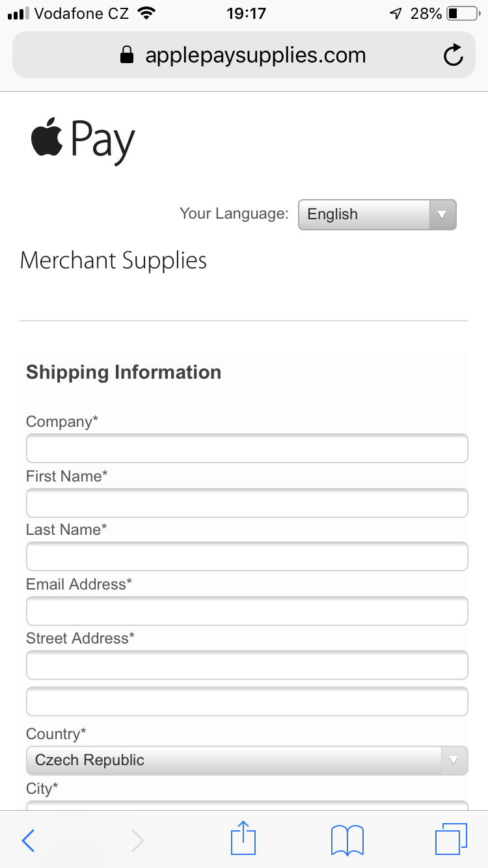The width and height of the screenshot is (488, 868).
Task: Focus the Last Name input field
Action: point(247,557)
